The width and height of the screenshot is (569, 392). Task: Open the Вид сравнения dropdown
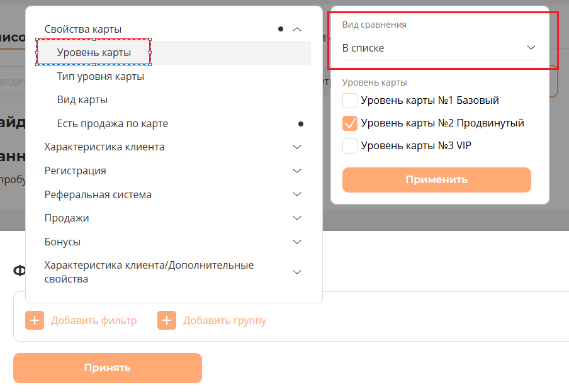coord(439,48)
